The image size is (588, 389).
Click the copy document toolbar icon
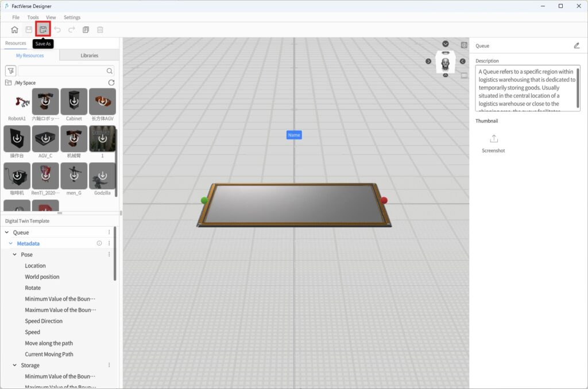(x=86, y=30)
